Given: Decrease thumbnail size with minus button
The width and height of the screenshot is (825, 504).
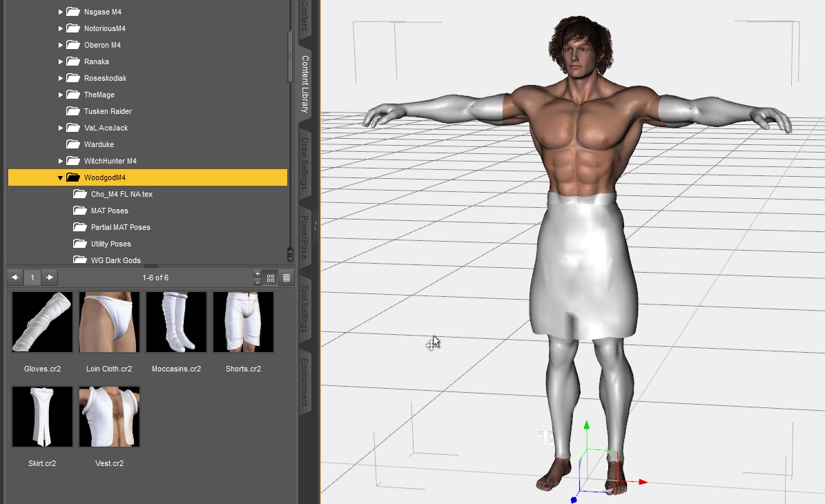Looking at the screenshot, I should [257, 282].
